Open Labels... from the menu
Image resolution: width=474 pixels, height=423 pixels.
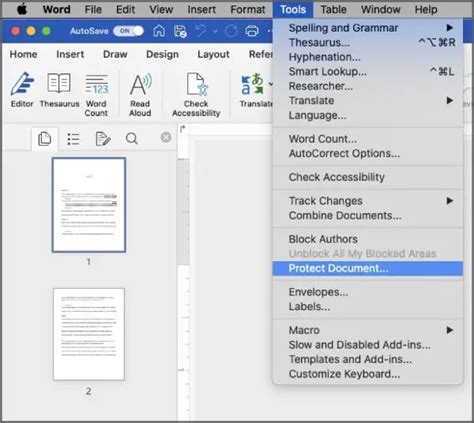[x=368, y=307]
